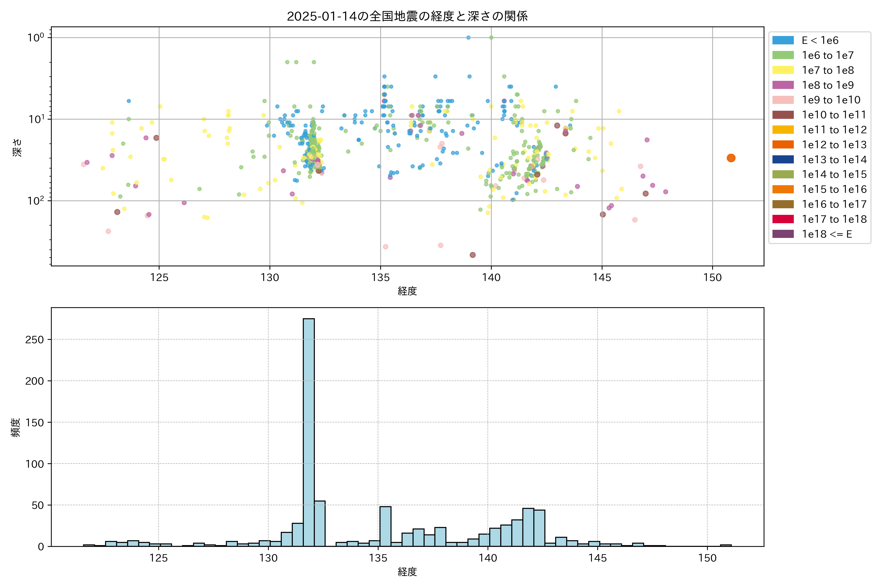Click the yellow 1e7 to 1e8 swatch
The width and height of the screenshot is (882, 588).
click(783, 70)
